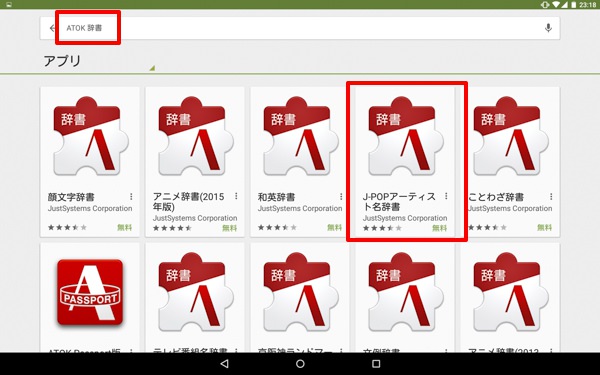Open the 京阪神ランドマーク dictionary app icon
600x375 pixels.
tap(300, 293)
